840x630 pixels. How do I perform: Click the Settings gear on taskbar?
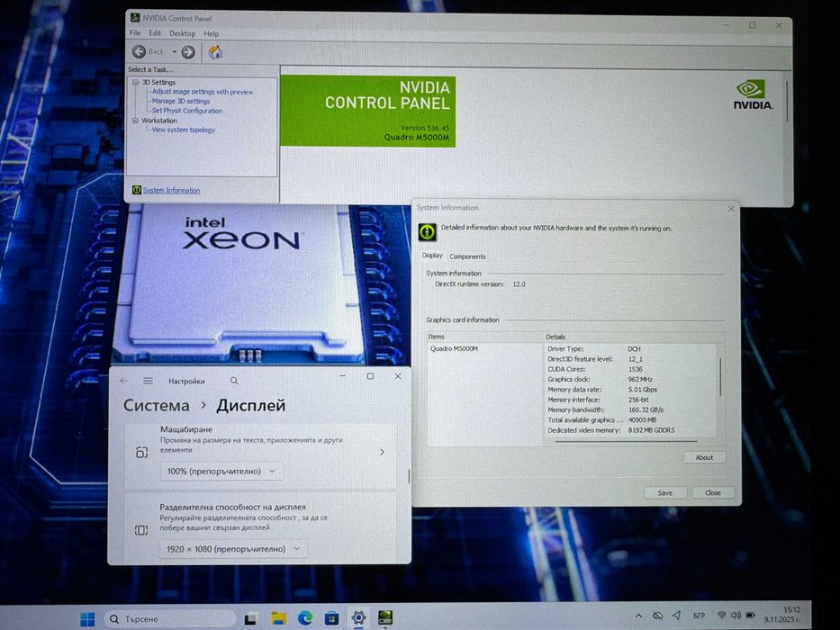[358, 617]
